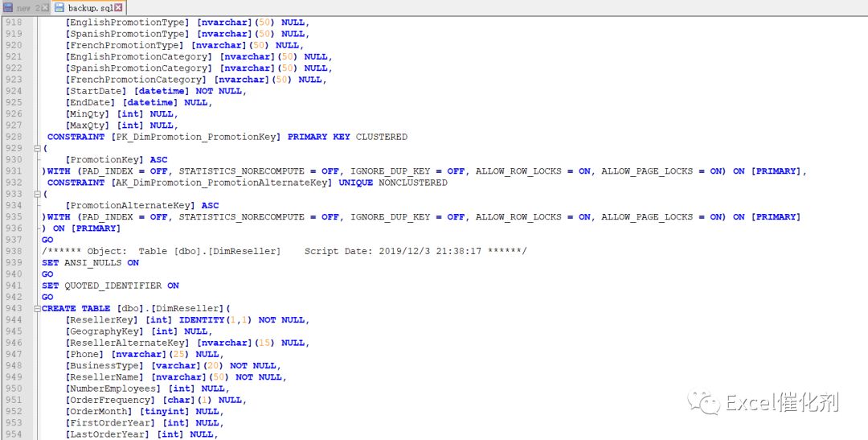Click the [NumberEmployees] column name
The width and height of the screenshot is (868, 440).
click(x=113, y=389)
